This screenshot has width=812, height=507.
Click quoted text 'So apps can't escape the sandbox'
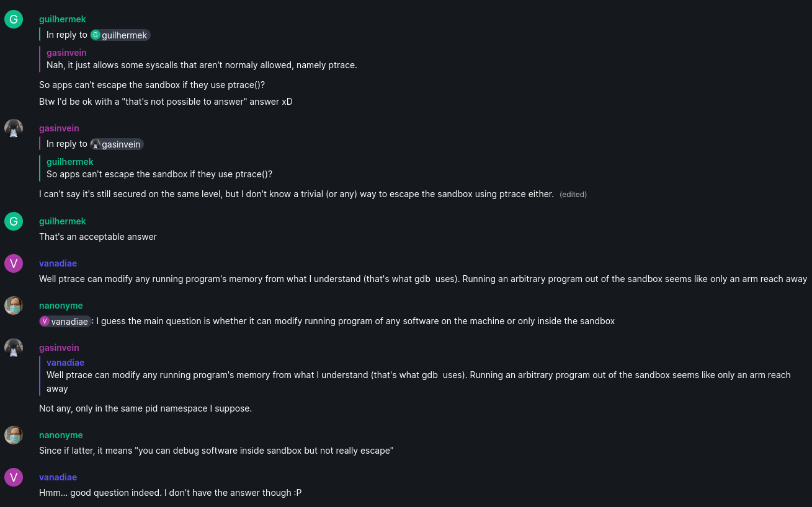tap(159, 174)
